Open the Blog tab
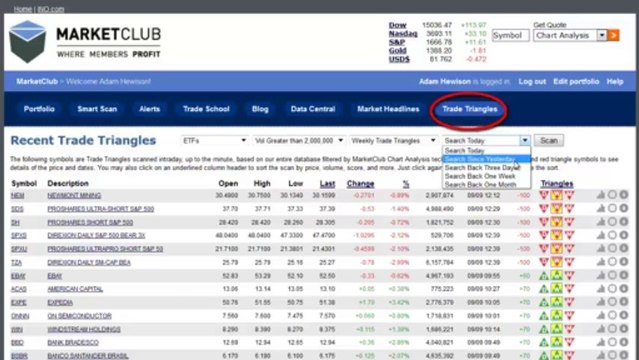The width and height of the screenshot is (639, 360). pyautogui.click(x=260, y=109)
